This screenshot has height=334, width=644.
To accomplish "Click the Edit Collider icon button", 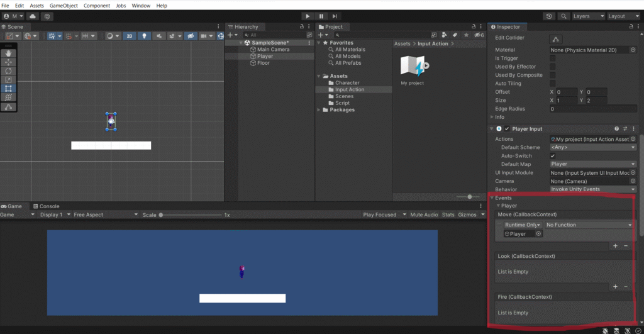I will 556,38.
